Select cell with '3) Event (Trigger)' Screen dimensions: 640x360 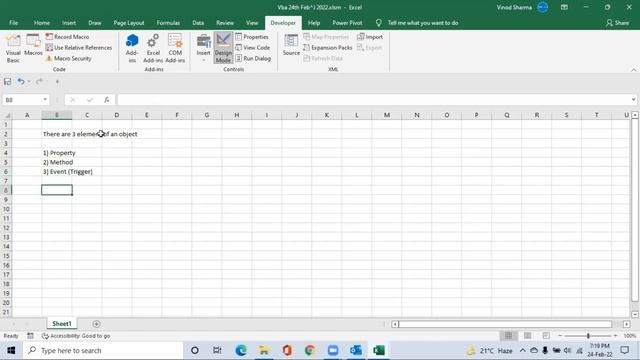tap(57, 171)
